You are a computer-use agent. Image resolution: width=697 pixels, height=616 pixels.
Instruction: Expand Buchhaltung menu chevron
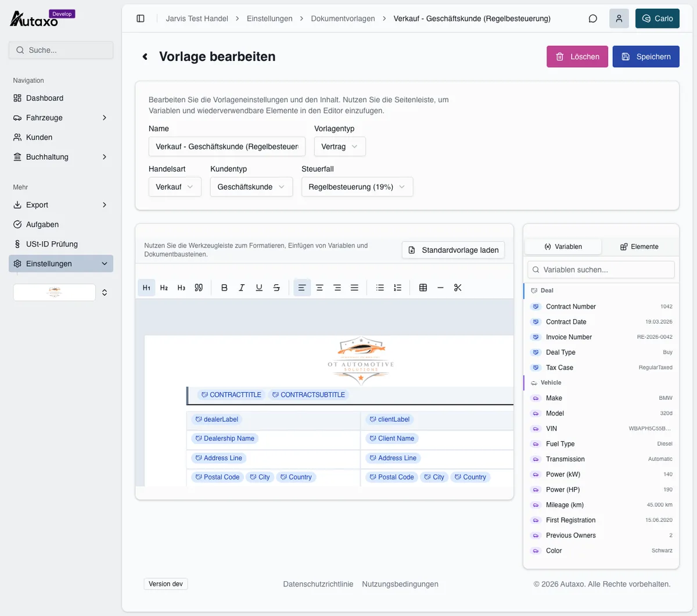point(105,157)
